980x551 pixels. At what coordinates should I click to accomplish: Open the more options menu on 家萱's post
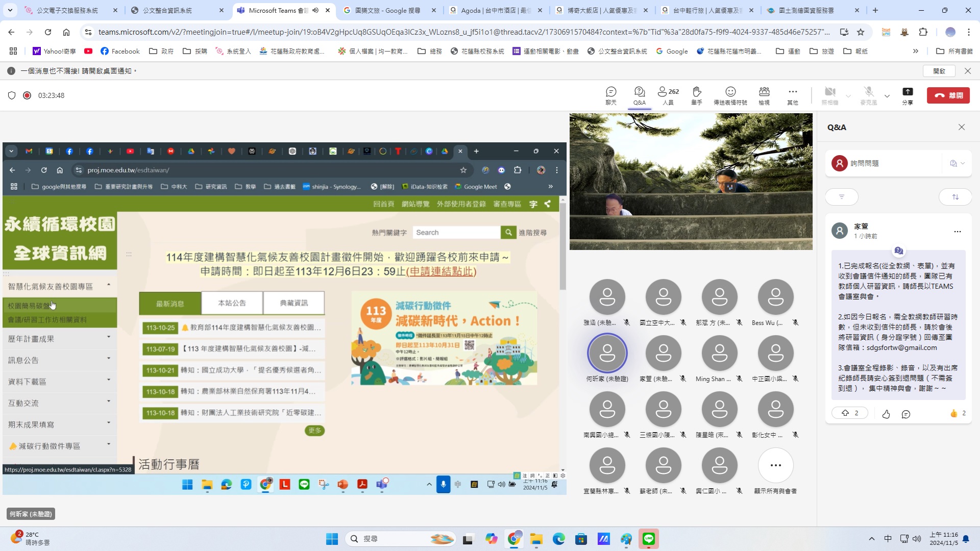pos(957,231)
